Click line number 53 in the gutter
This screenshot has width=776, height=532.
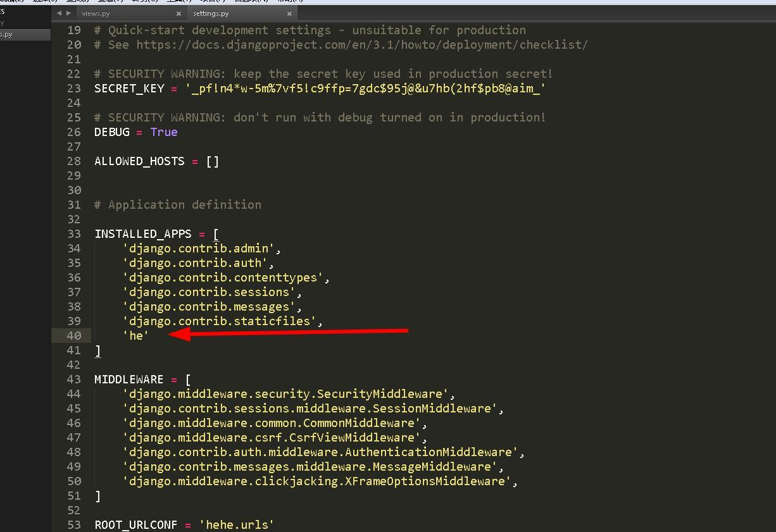coord(74,524)
